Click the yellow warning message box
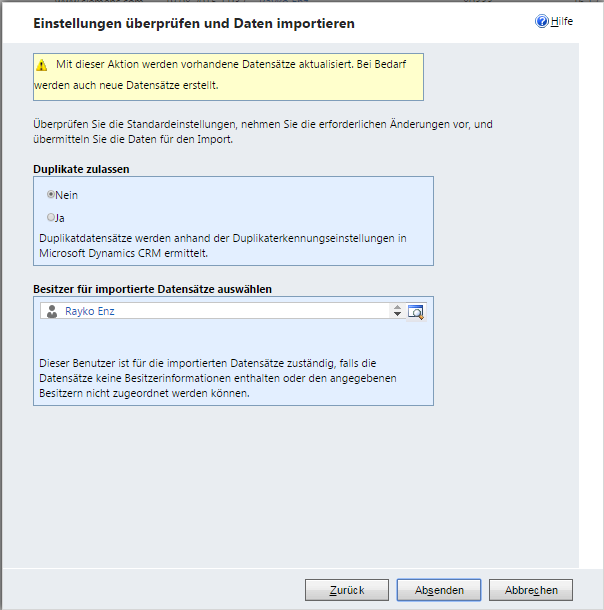 click(228, 77)
